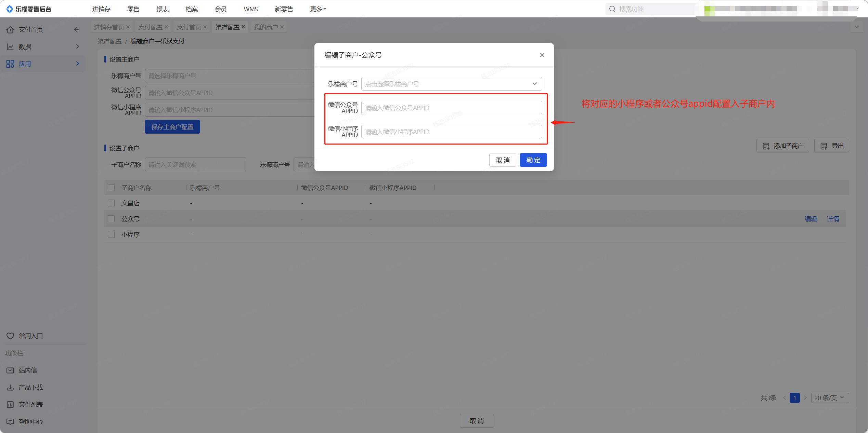The height and width of the screenshot is (433, 868).
Task: Focus the 微信小程序APPID field in dialog
Action: point(452,132)
